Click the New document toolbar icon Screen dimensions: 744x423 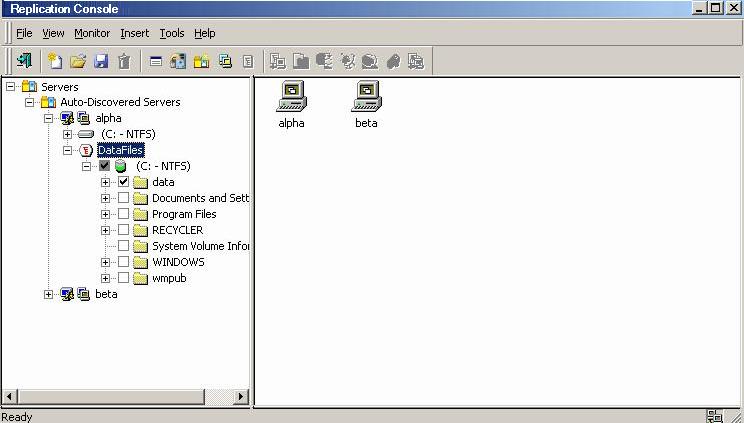click(55, 61)
